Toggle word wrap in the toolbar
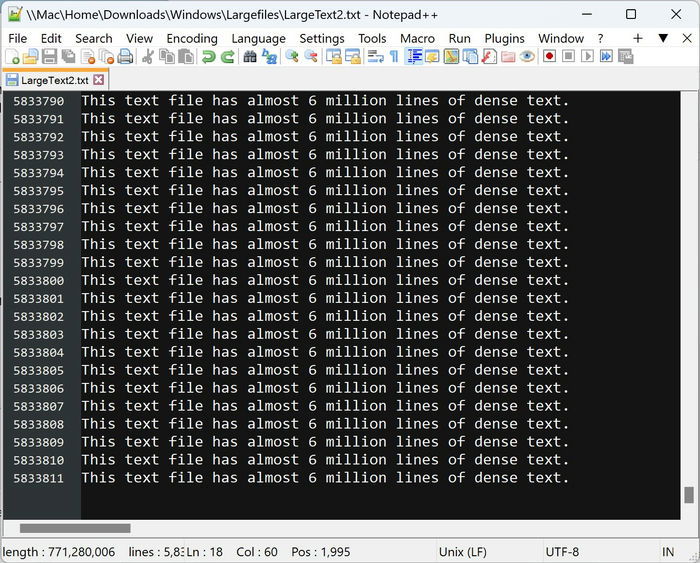Viewport: 700px width, 563px height. [375, 57]
